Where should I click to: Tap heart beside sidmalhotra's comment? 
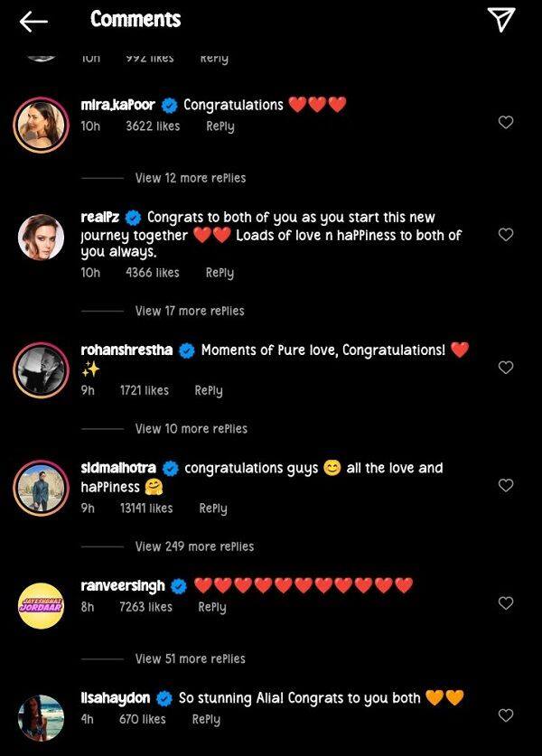click(506, 485)
